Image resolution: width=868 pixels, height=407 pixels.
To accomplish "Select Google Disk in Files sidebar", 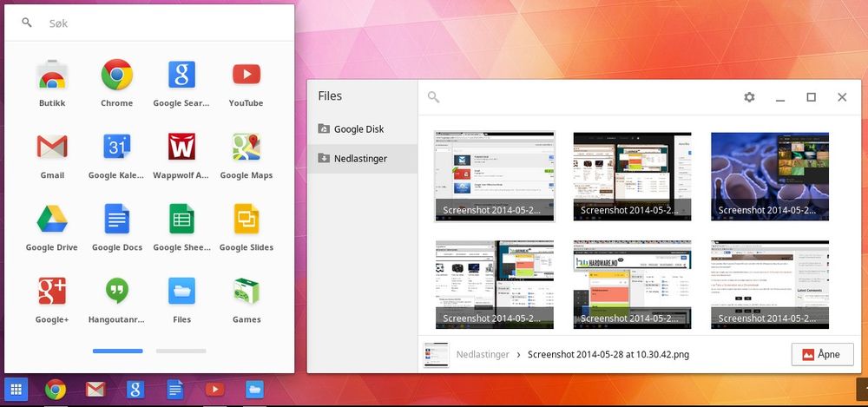I will click(362, 129).
